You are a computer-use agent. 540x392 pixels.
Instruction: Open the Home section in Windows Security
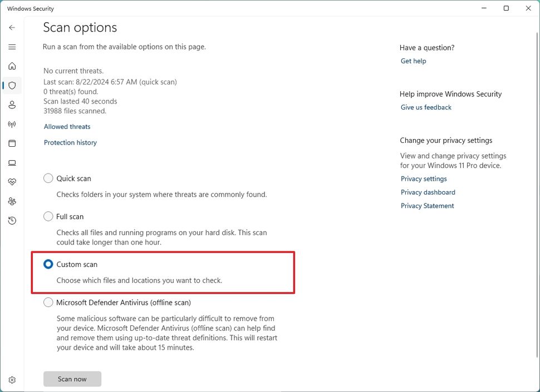tap(12, 66)
